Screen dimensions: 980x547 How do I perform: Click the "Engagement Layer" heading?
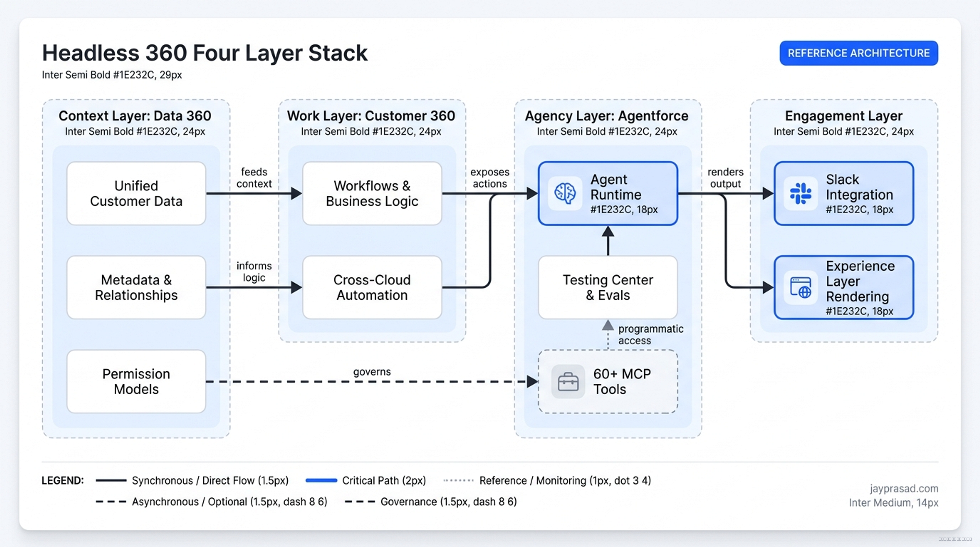pos(844,116)
